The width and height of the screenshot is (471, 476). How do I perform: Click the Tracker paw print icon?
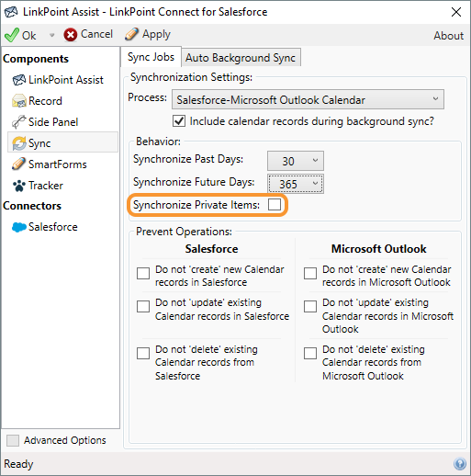point(19,186)
